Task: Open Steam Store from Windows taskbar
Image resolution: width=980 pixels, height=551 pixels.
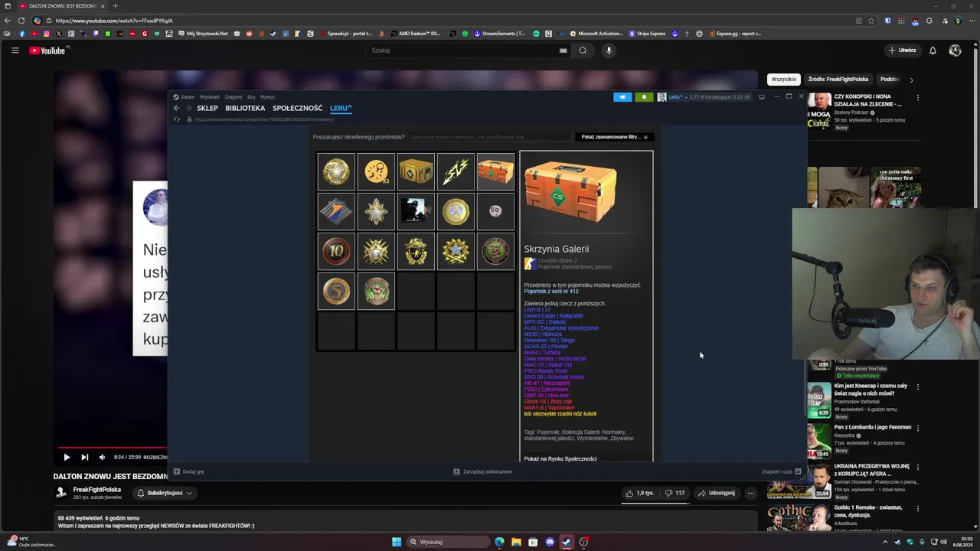Action: [x=567, y=542]
